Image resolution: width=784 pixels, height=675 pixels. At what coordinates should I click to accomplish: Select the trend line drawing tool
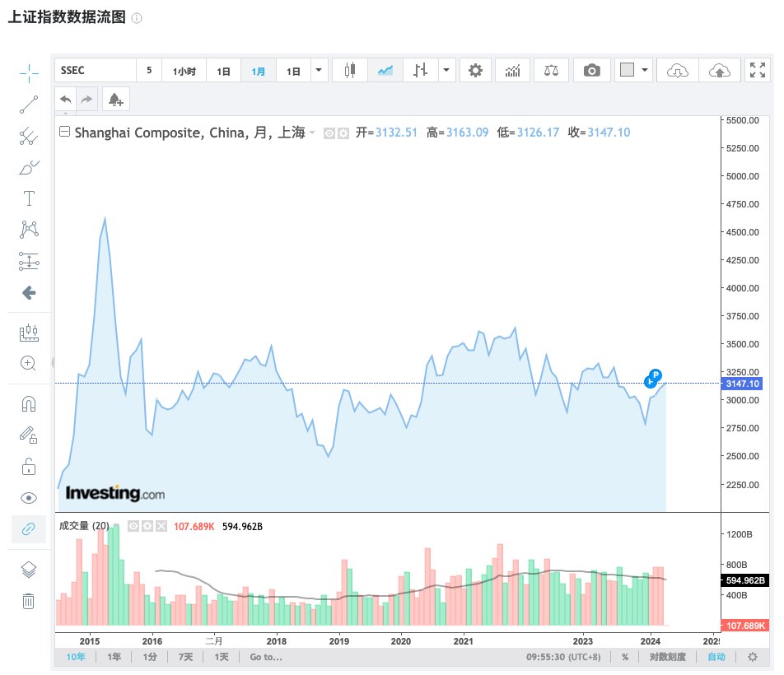coord(29,105)
